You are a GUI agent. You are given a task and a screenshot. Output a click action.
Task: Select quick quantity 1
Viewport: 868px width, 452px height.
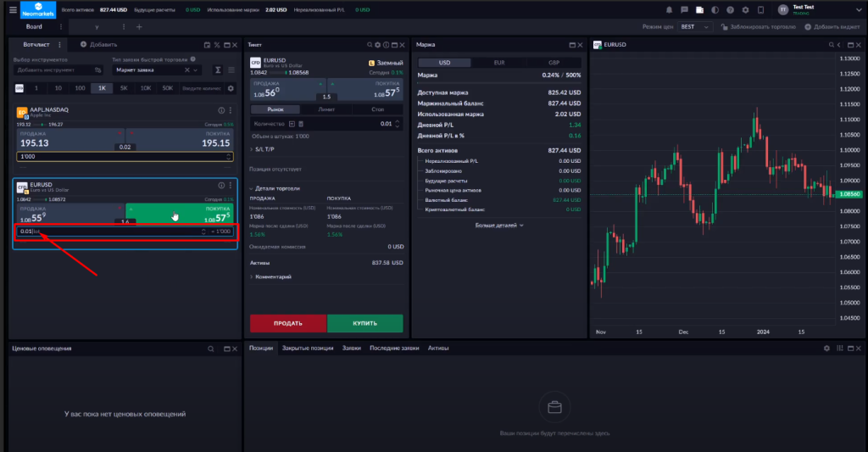(x=36, y=88)
